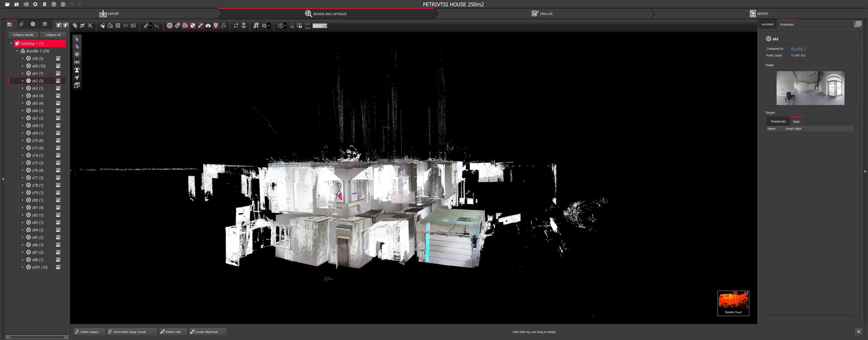868x340 pixels.
Task: Click Collapse All button
Action: pyautogui.click(x=53, y=35)
